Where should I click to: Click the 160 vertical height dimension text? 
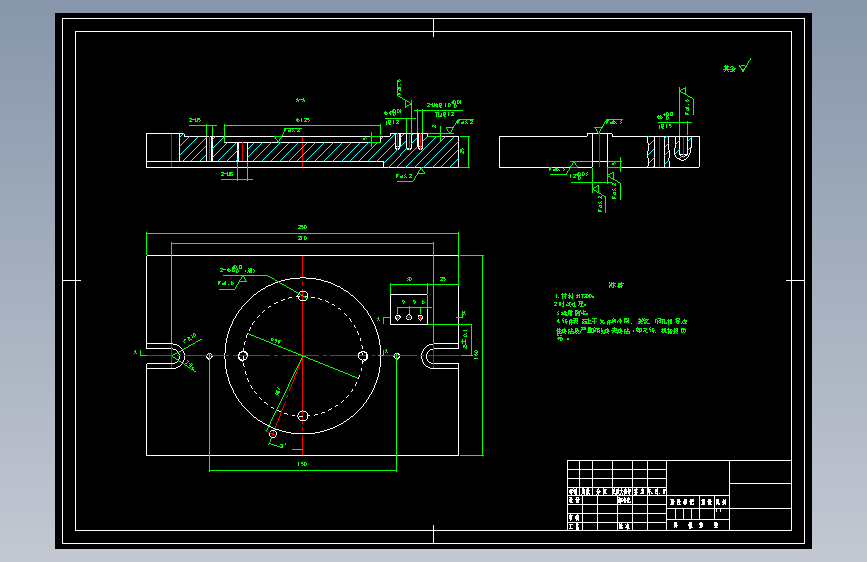[476, 354]
